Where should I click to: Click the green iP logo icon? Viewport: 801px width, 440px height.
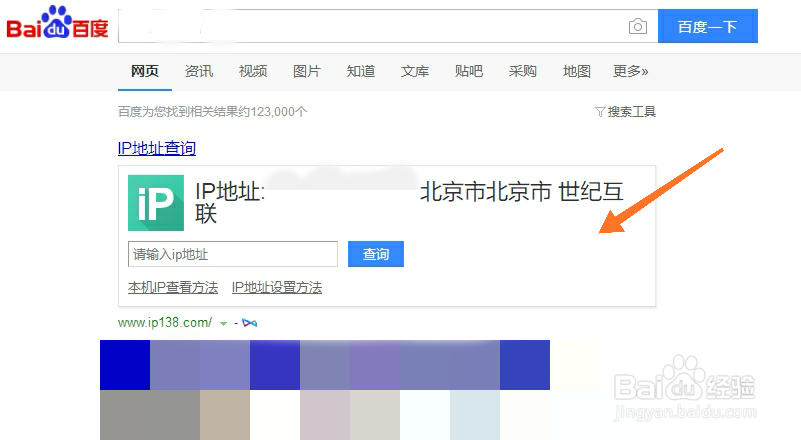click(156, 203)
